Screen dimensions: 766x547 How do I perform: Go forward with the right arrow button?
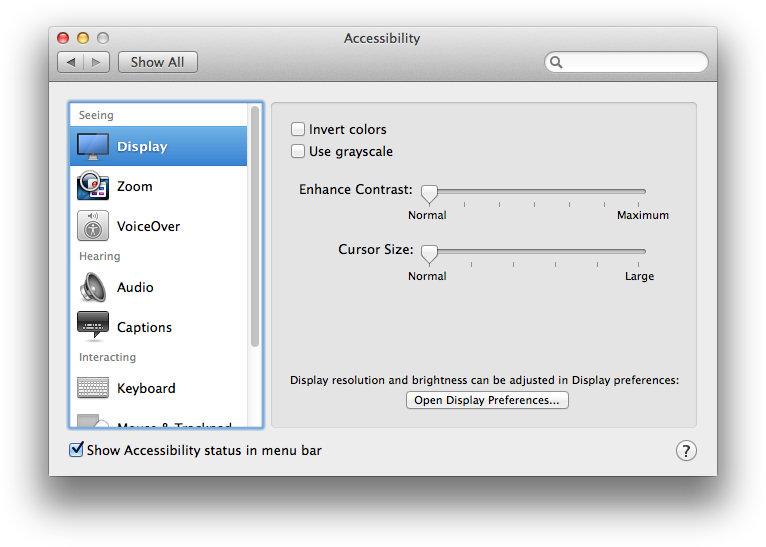click(96, 62)
